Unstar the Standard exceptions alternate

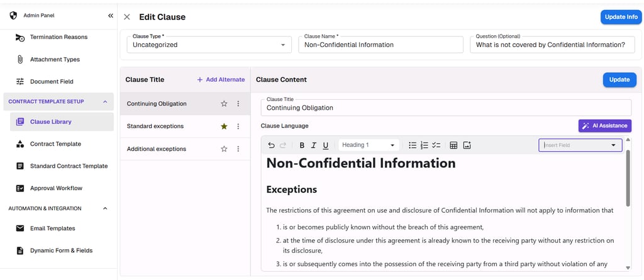point(224,126)
